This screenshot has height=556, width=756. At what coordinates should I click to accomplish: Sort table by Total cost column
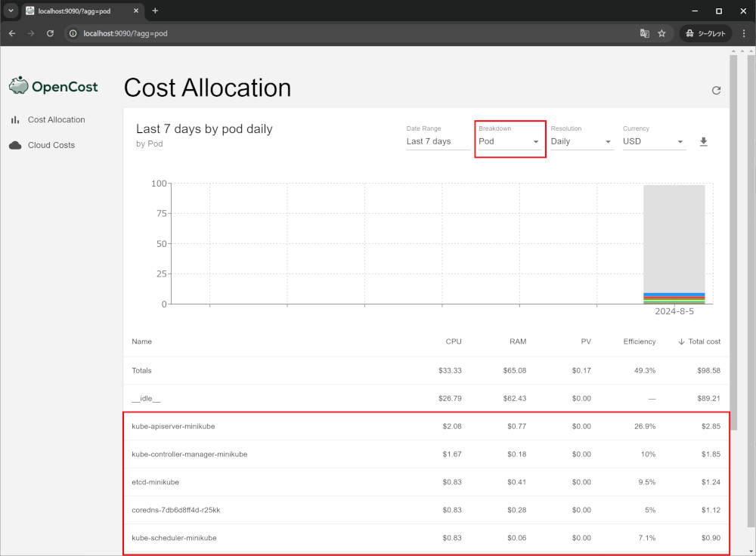(x=704, y=341)
